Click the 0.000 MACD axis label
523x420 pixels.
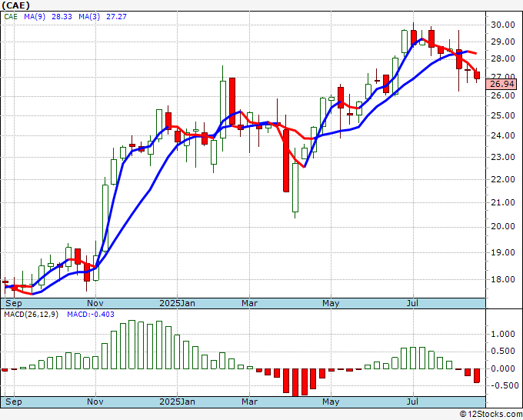pos(503,368)
